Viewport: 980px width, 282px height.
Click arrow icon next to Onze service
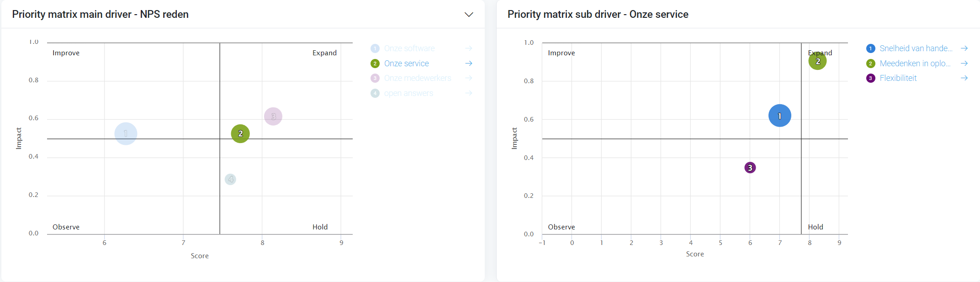click(x=469, y=64)
